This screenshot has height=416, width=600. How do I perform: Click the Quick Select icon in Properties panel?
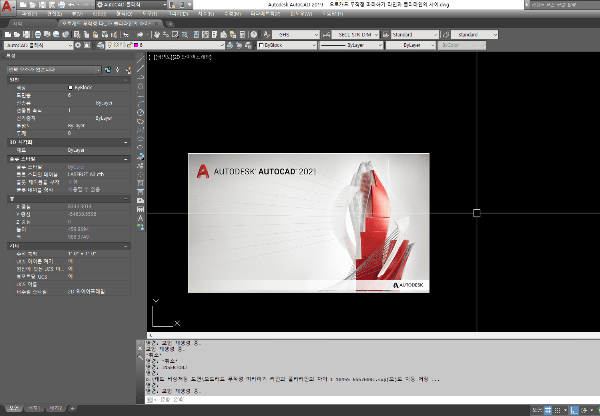coord(128,70)
